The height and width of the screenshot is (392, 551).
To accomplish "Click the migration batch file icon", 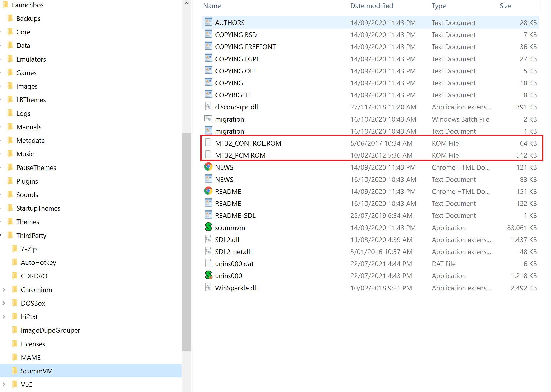I will (x=208, y=119).
